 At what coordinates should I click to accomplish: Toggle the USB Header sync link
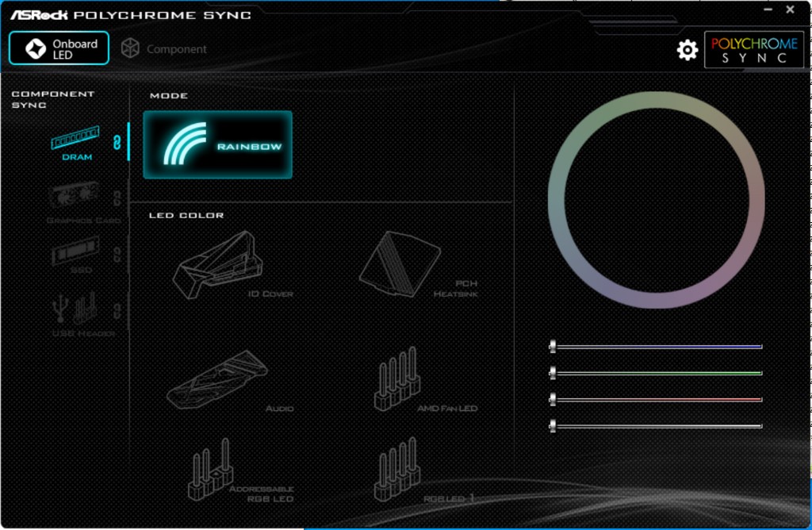(x=117, y=311)
